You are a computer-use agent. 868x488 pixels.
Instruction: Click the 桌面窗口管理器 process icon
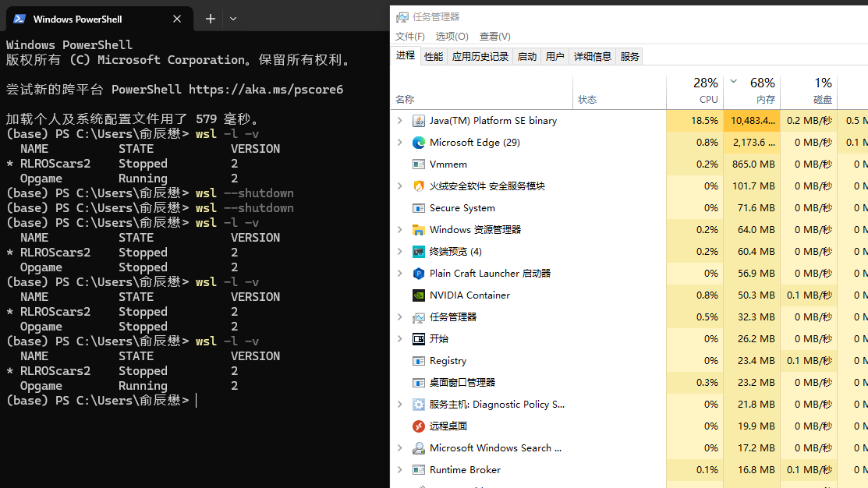[419, 383]
